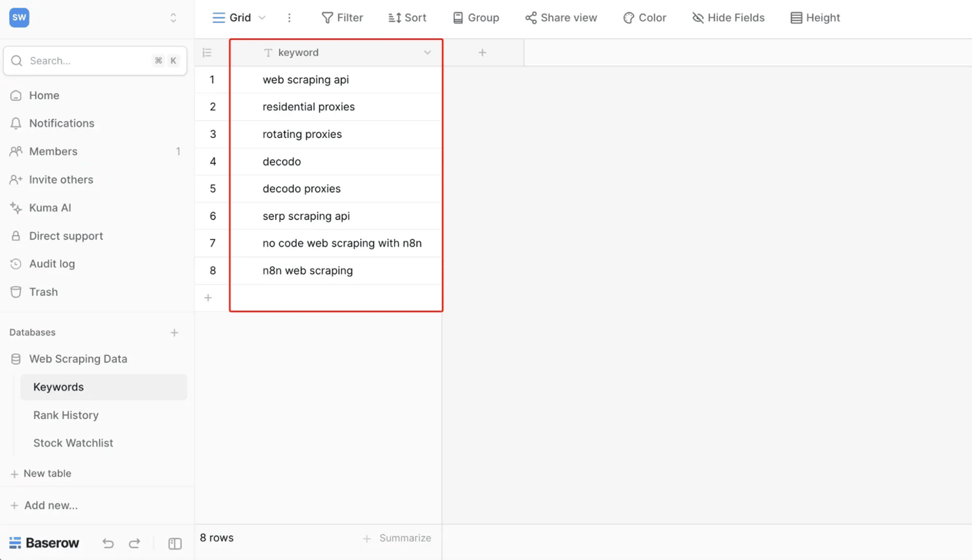The width and height of the screenshot is (972, 560).
Task: Click the row identifier icon in header
Action: 207,53
